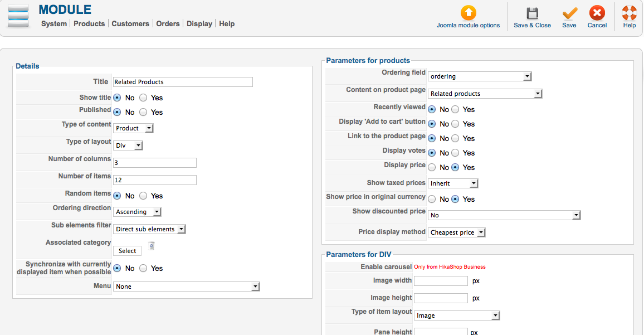Select Yes for Display 'Add to cart' button
Image resolution: width=644 pixels, height=335 pixels.
[x=455, y=124]
